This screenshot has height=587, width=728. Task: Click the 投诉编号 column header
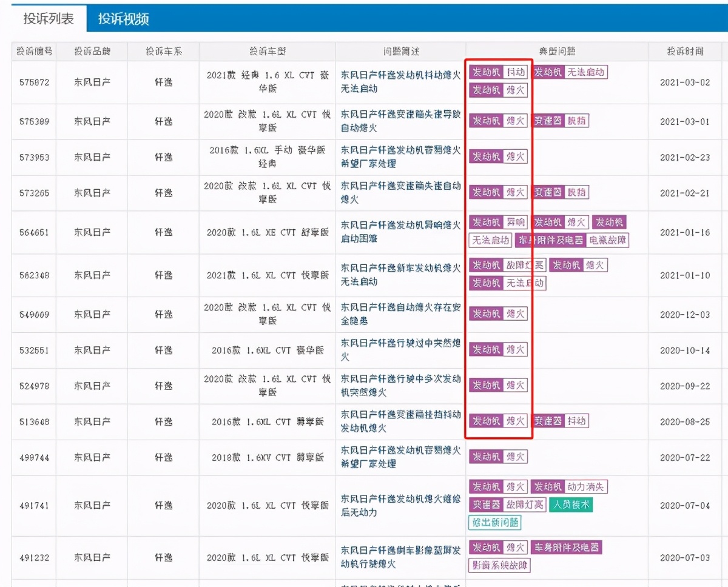point(34,52)
